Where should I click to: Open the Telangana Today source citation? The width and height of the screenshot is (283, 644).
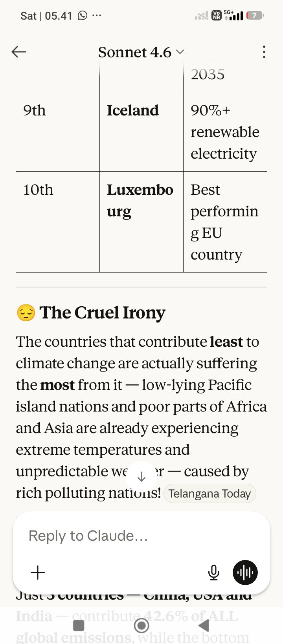(x=209, y=494)
